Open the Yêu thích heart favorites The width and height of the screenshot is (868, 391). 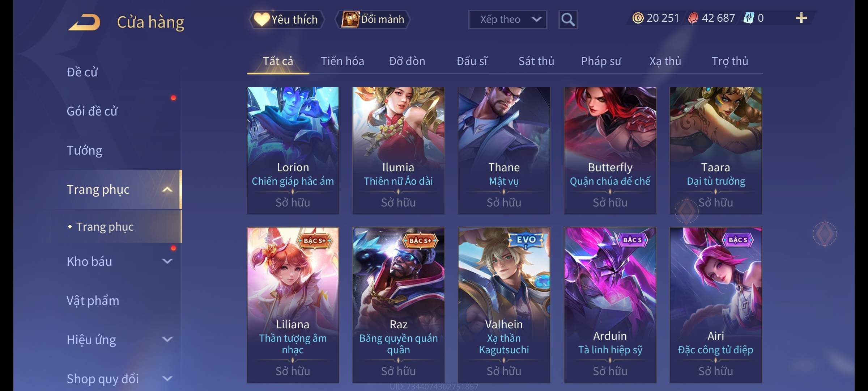261,19
